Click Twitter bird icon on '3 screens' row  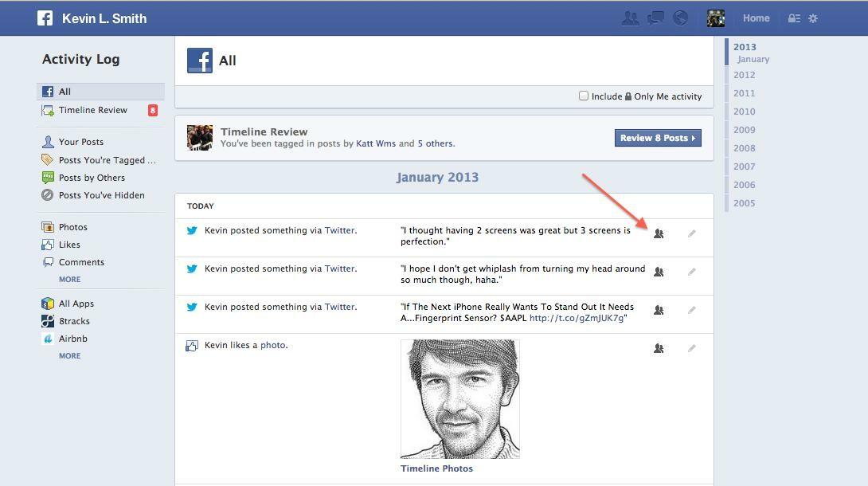point(192,230)
